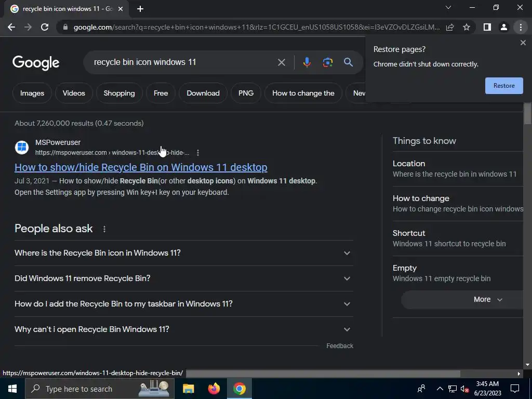The width and height of the screenshot is (532, 399).
Task: Click the MSPoweruser site favicon
Action: click(x=22, y=148)
